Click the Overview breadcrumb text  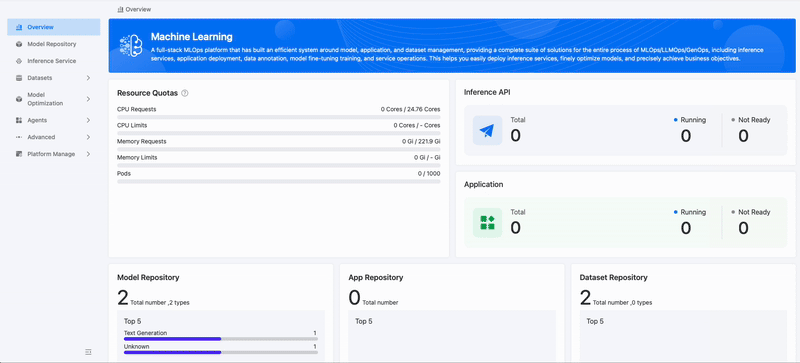click(138, 9)
